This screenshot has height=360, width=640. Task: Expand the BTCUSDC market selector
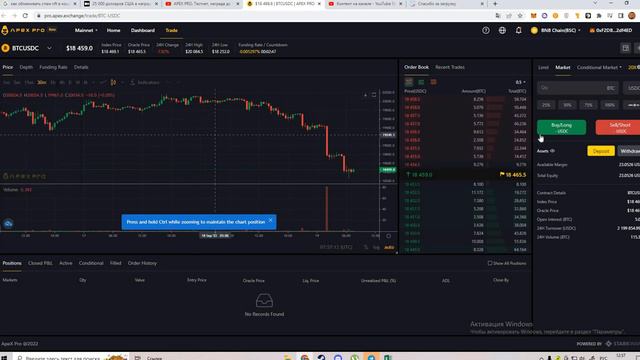[x=49, y=48]
